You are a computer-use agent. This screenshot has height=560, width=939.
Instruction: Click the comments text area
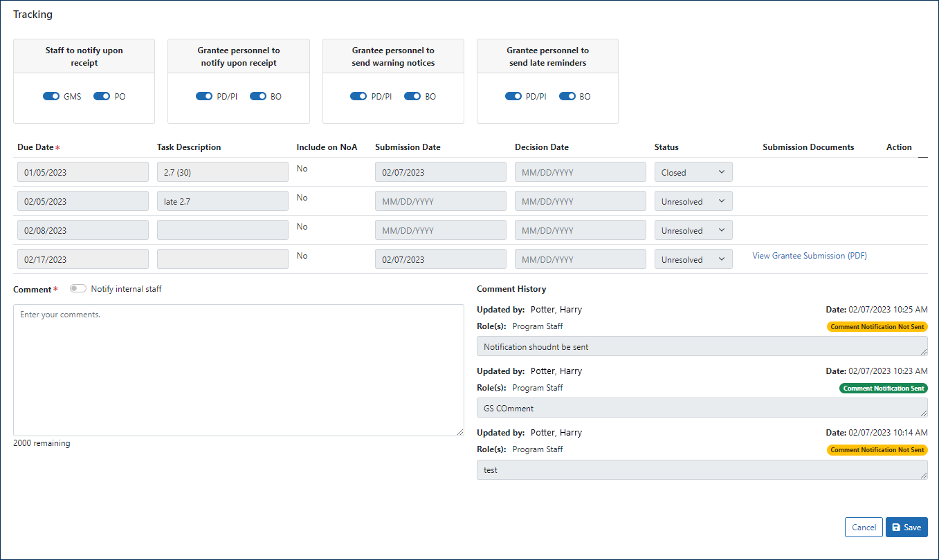point(239,370)
